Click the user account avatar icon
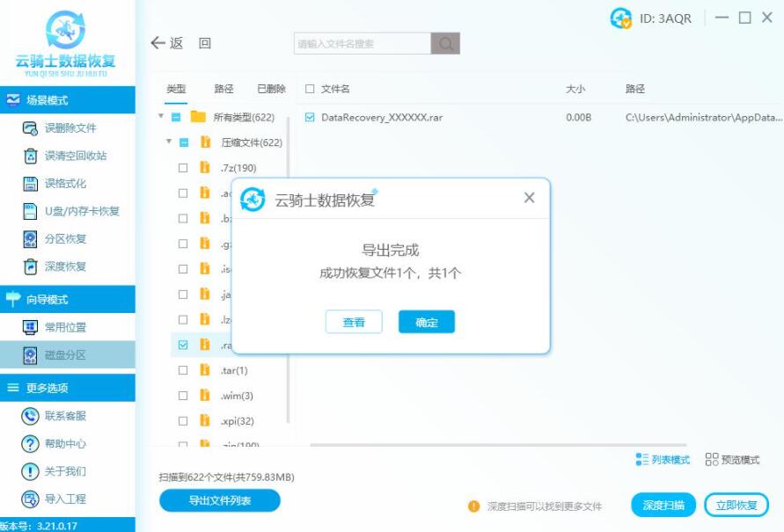This screenshot has width=784, height=532. tap(621, 18)
